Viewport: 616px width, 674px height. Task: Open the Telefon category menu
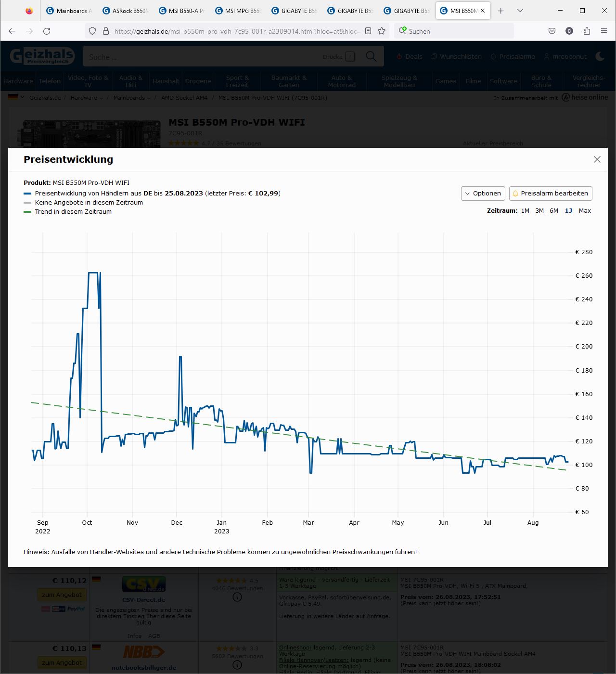50,81
